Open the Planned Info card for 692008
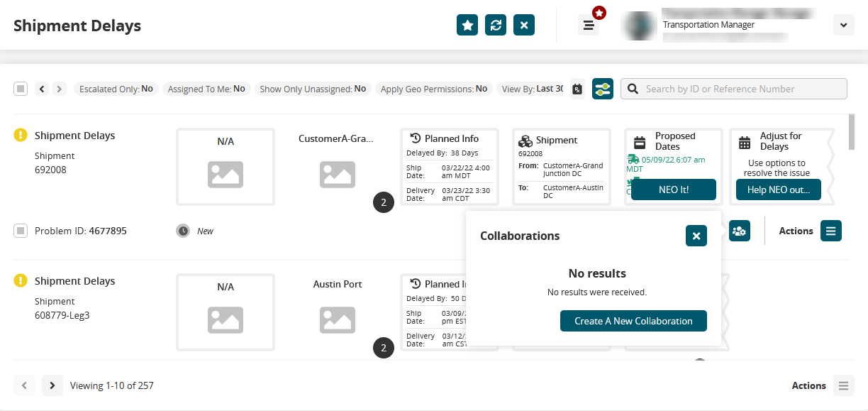 coord(450,167)
